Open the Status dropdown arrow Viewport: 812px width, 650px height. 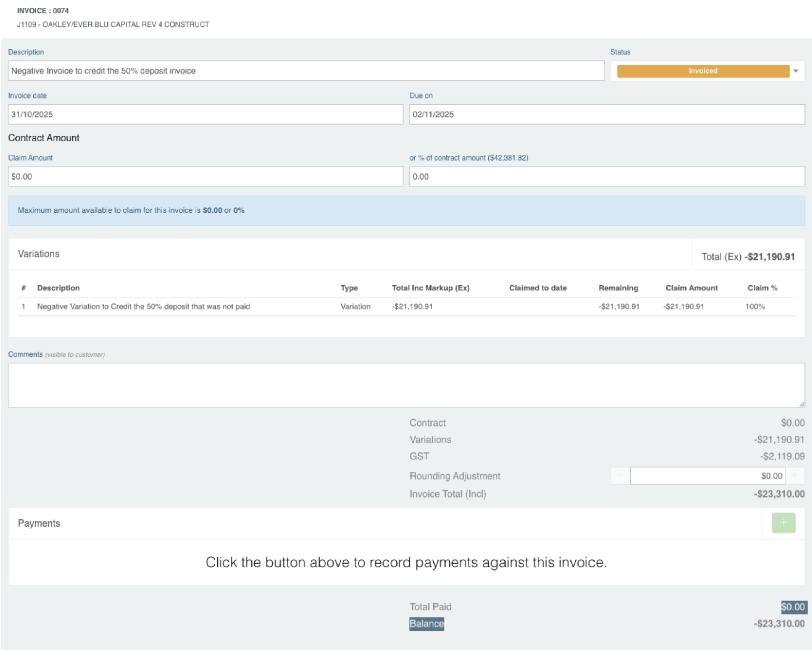796,71
